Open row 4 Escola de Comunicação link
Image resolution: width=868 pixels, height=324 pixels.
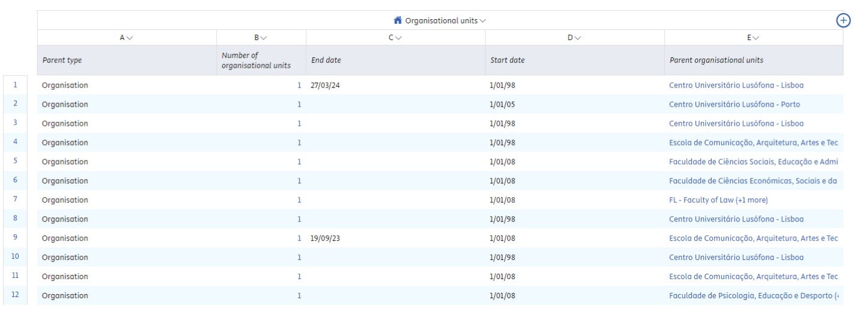pos(754,143)
